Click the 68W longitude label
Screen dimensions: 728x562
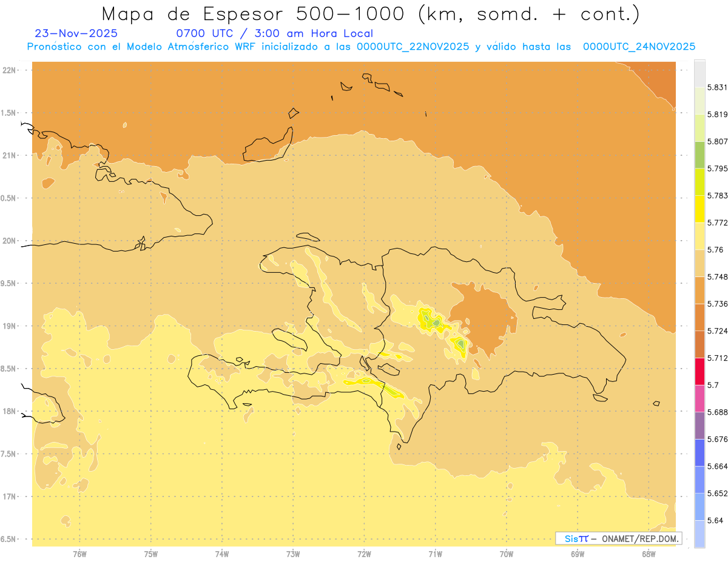click(649, 554)
